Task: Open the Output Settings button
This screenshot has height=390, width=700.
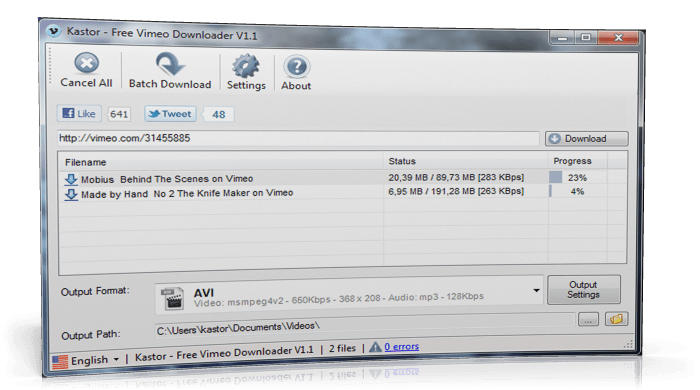Action: point(584,290)
